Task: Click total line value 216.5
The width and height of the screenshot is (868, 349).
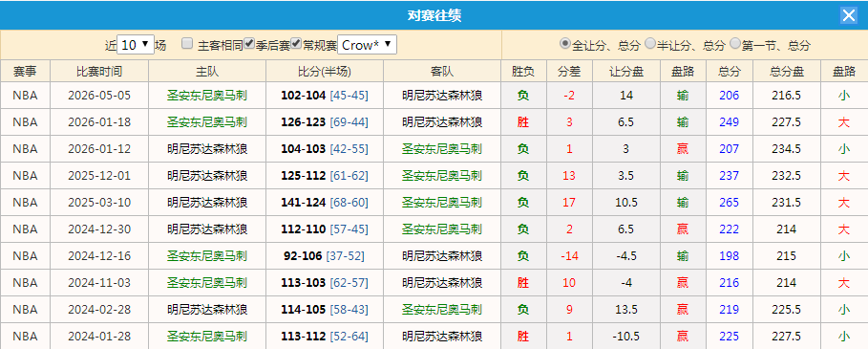Action: 787,96
